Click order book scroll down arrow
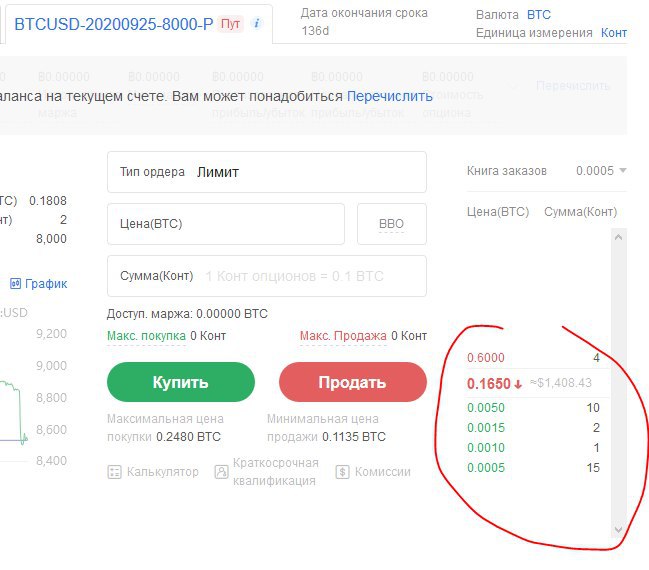649x570 pixels. (618, 529)
